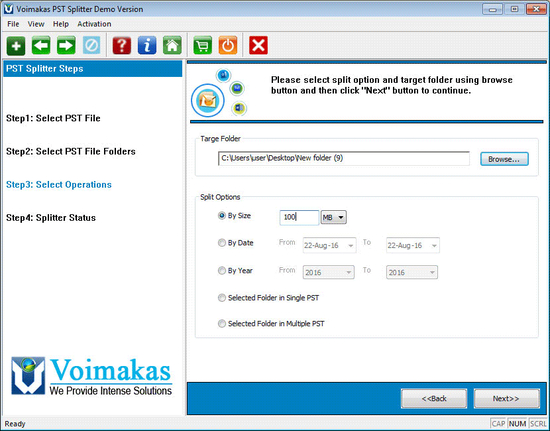Click the Voimakas logo in the title bar
The width and height of the screenshot is (550, 431).
[x=8, y=9]
